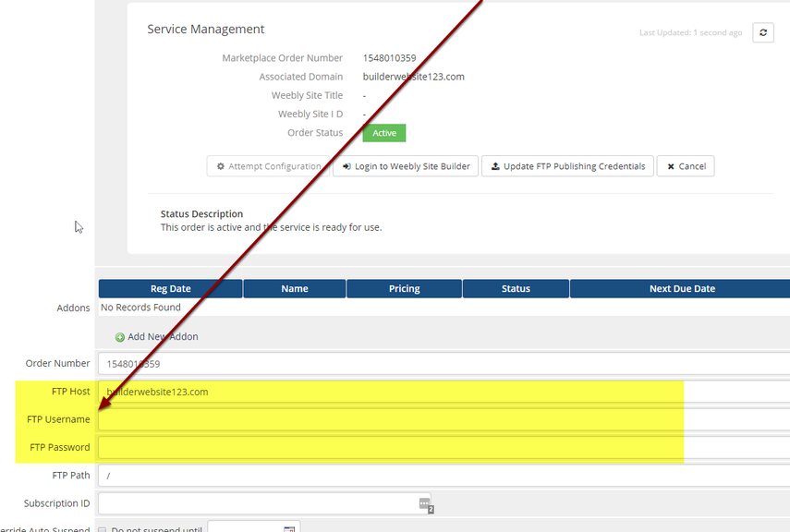Click the green Active order status badge
Screen dimensions: 790x532
[x=384, y=133]
